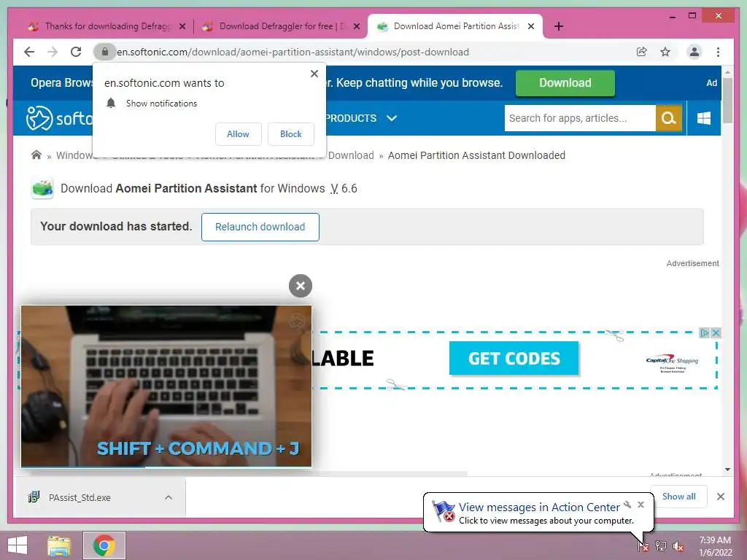The image size is (747, 560).
Task: Open View messages in Action Center
Action: (x=539, y=507)
